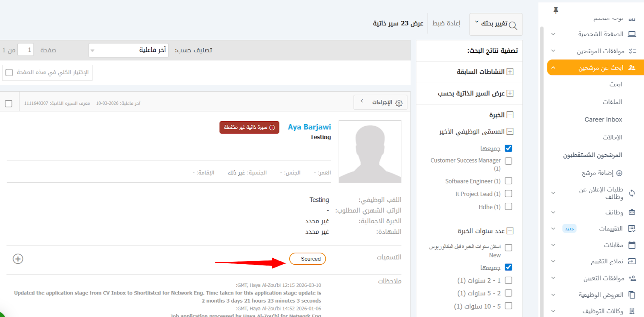Click the laptop icon for الصفحة الشخصية

632,34
